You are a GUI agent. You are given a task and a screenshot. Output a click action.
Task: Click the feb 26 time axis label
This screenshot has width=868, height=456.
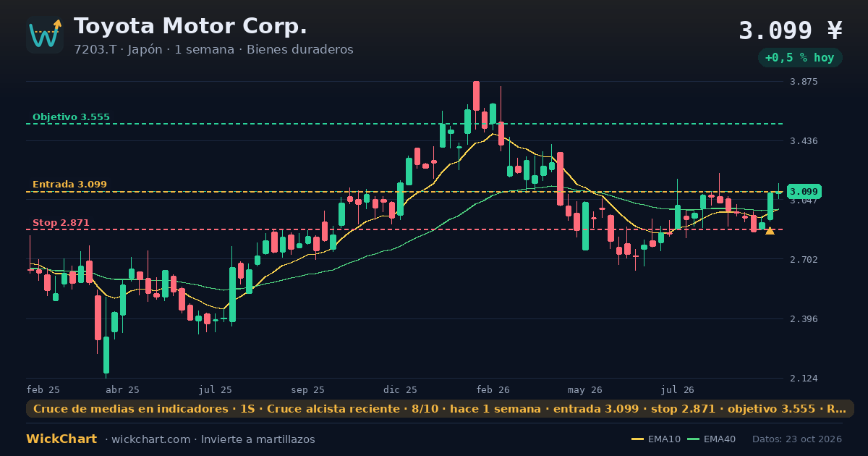(493, 389)
